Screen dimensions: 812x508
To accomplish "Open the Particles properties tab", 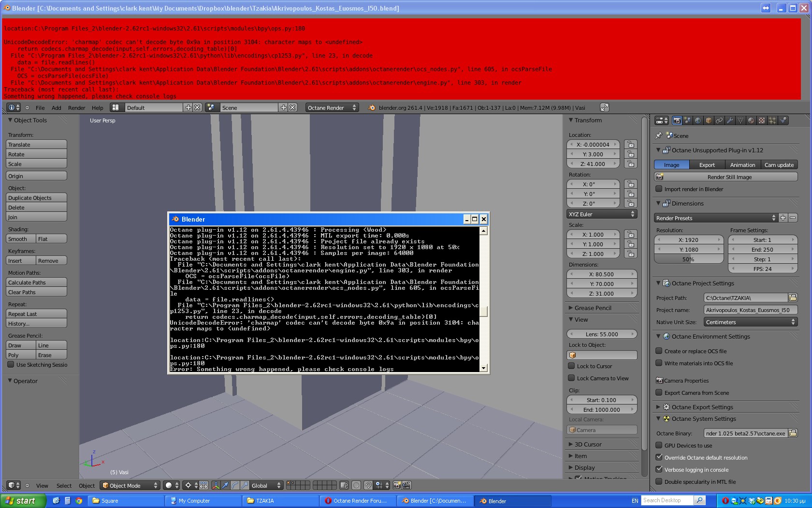I will pyautogui.click(x=772, y=120).
